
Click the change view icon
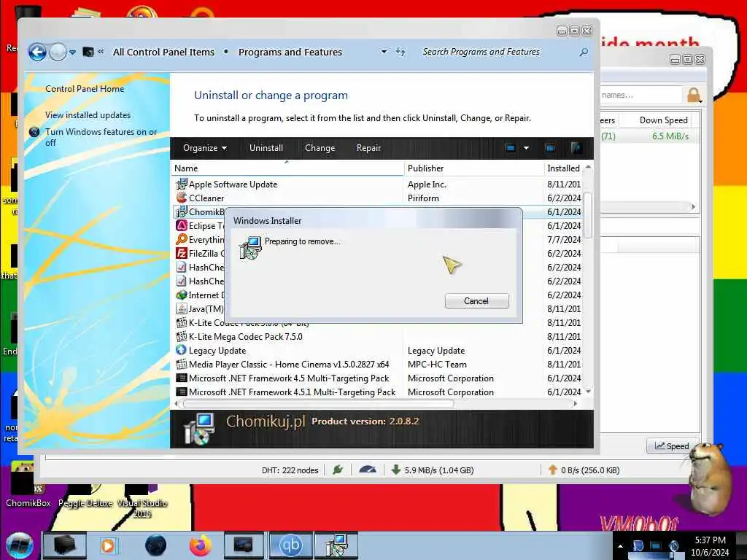click(x=510, y=148)
